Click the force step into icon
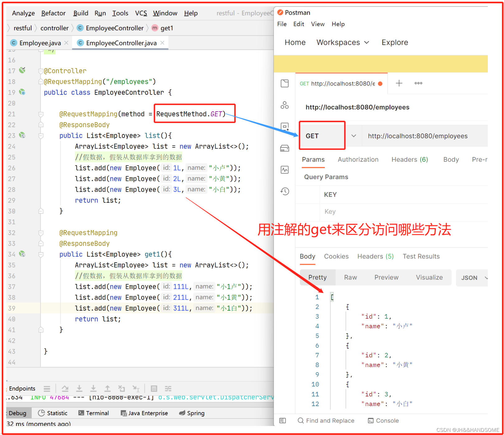 pos(93,389)
